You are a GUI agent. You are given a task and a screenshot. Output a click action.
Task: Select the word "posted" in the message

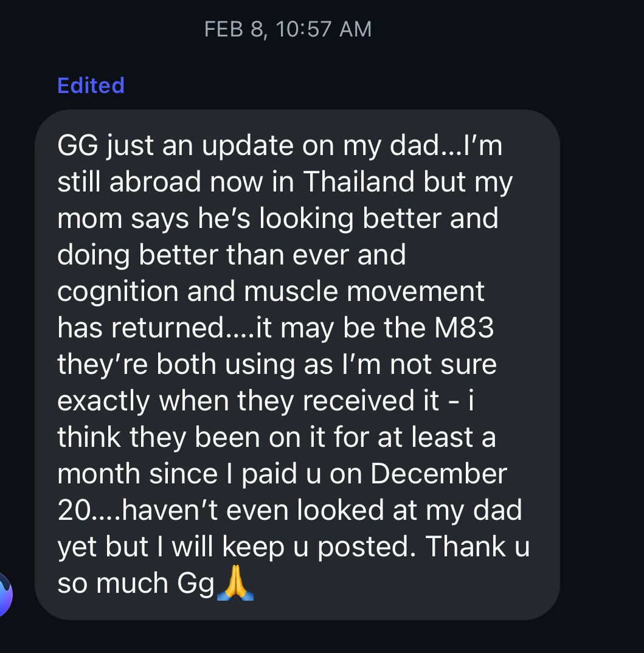tap(367, 547)
